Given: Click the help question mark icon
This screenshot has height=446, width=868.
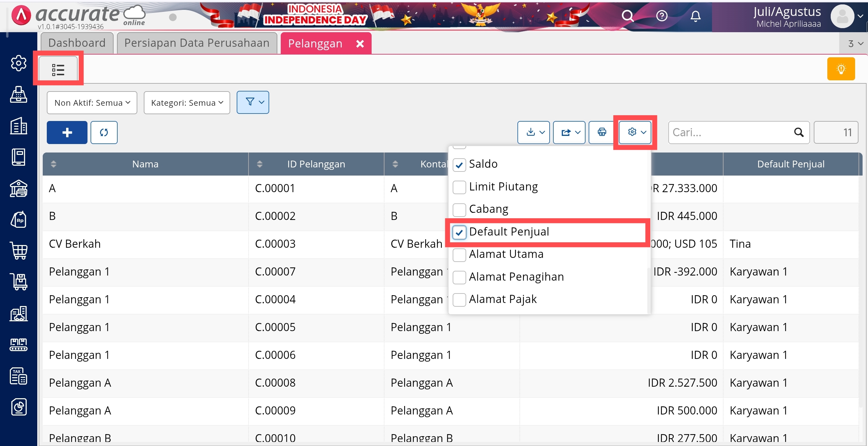Looking at the screenshot, I should (x=662, y=16).
